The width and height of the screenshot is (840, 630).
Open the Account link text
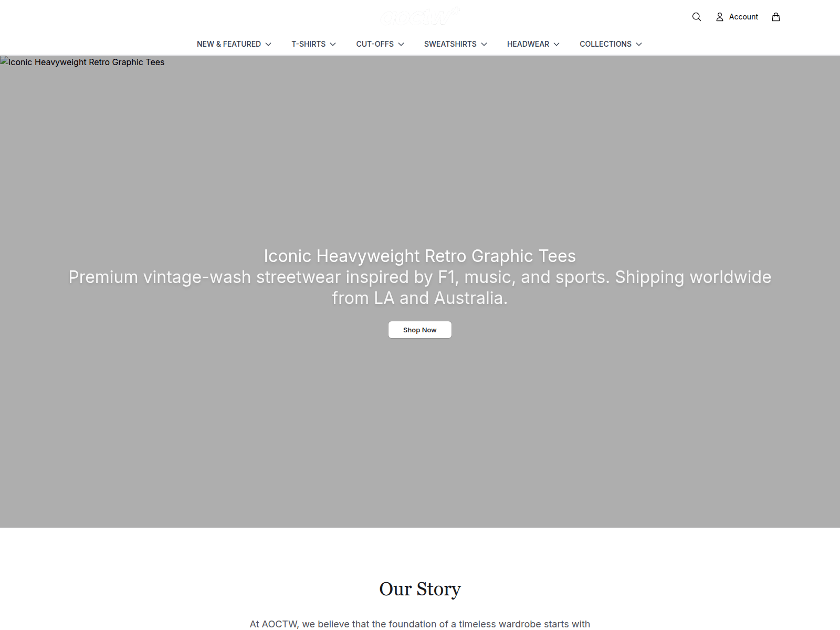tap(743, 17)
